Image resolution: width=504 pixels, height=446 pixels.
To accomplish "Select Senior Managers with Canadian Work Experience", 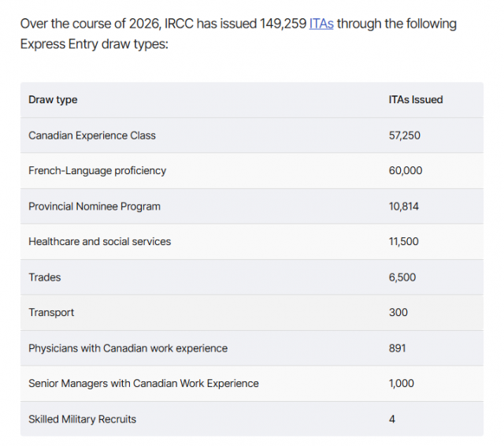I will pos(143,383).
